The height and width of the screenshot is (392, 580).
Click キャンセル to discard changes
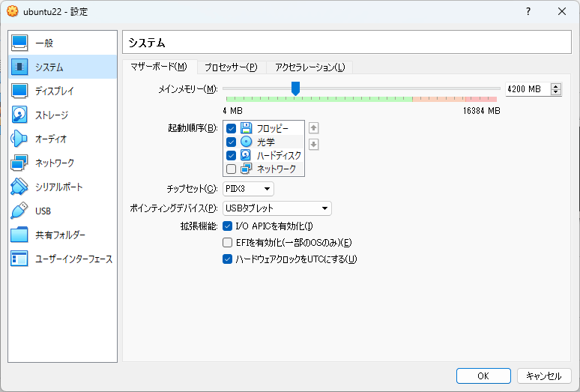coord(544,376)
